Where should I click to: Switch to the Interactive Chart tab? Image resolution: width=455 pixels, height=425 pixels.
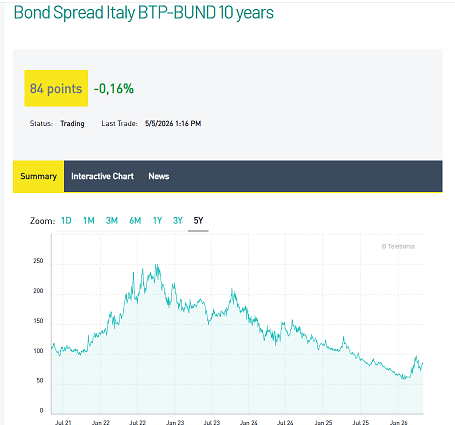click(102, 176)
